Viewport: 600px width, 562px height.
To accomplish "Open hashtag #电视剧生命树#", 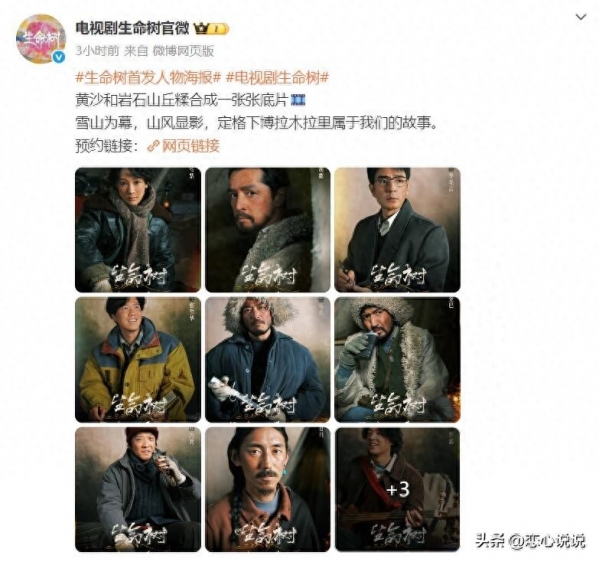I will click(277, 78).
